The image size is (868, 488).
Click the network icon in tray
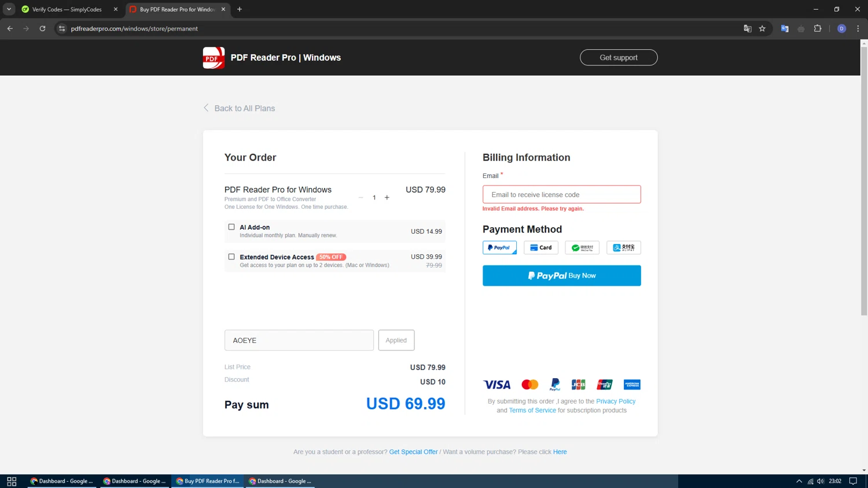(810, 481)
